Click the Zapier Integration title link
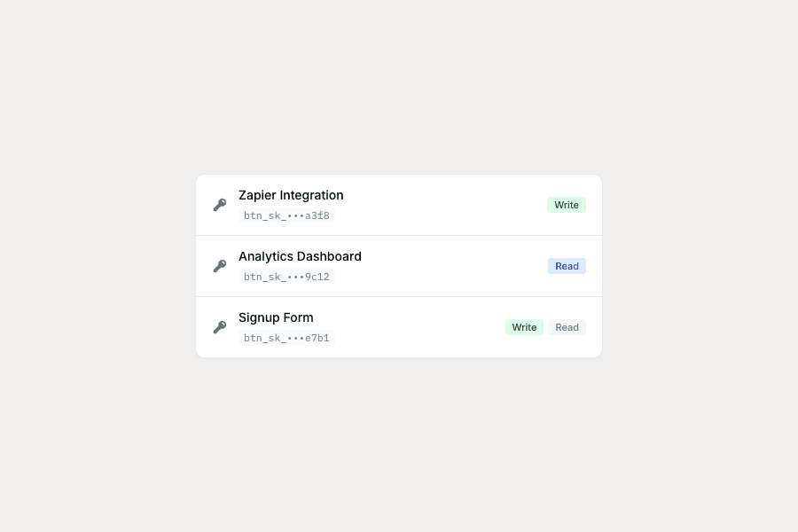This screenshot has height=532, width=798. click(x=291, y=195)
